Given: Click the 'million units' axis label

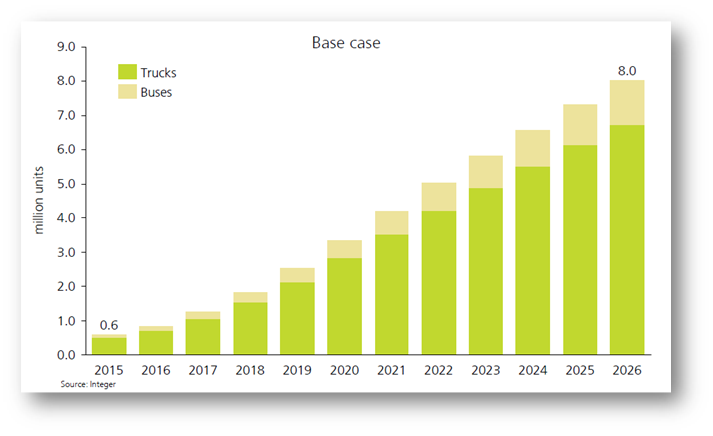Looking at the screenshot, I should [x=39, y=200].
